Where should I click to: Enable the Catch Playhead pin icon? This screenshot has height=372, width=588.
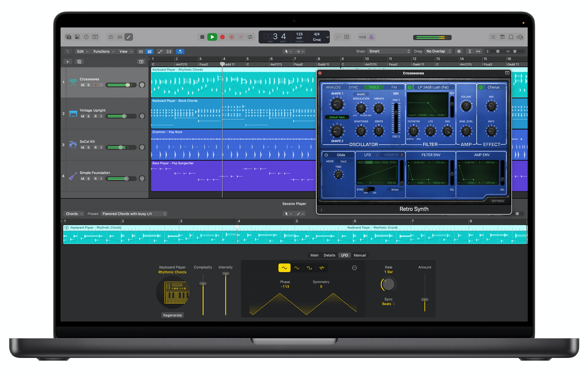pos(180,51)
